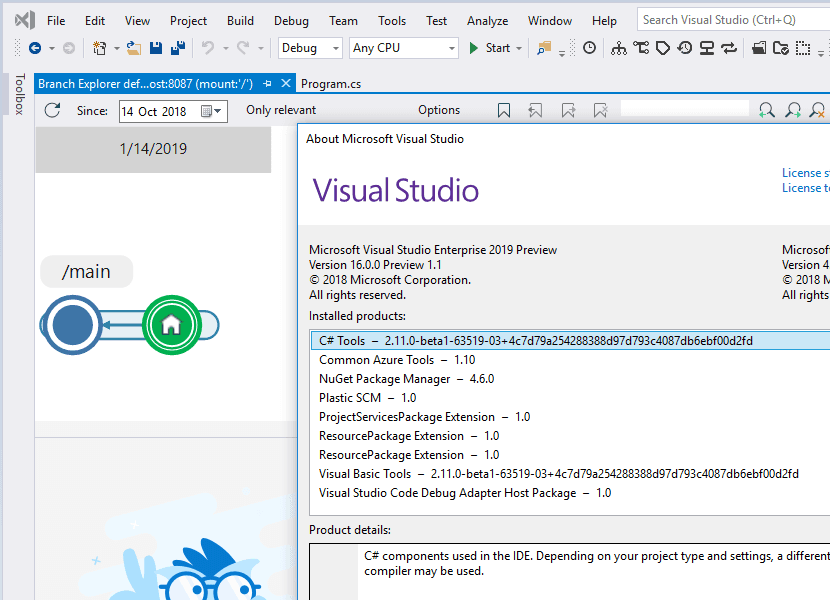Open the Debug configuration dropdown
Viewport: 830px width, 600px height.
coord(309,47)
